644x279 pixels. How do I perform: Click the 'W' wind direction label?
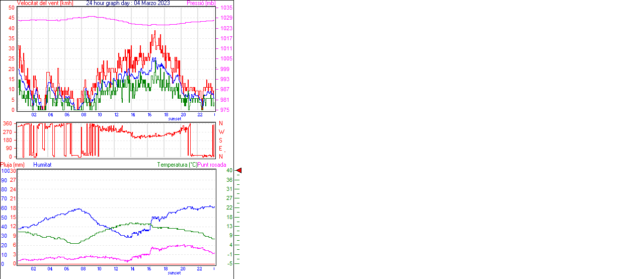pyautogui.click(x=221, y=132)
